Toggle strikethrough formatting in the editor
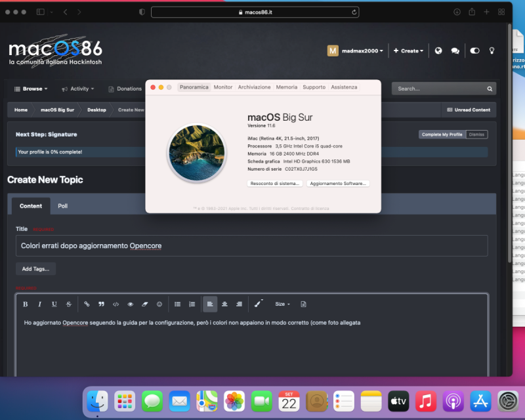Viewport: 525px width, 420px height. click(x=69, y=304)
